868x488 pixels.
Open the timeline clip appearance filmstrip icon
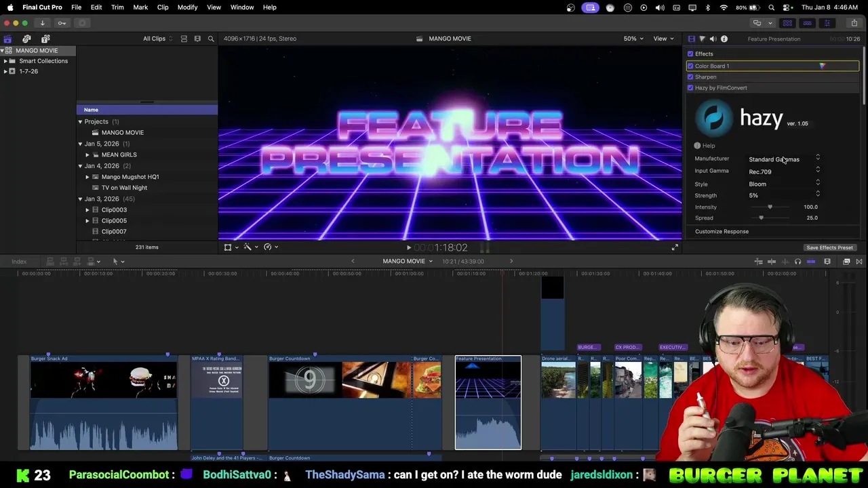click(x=827, y=262)
